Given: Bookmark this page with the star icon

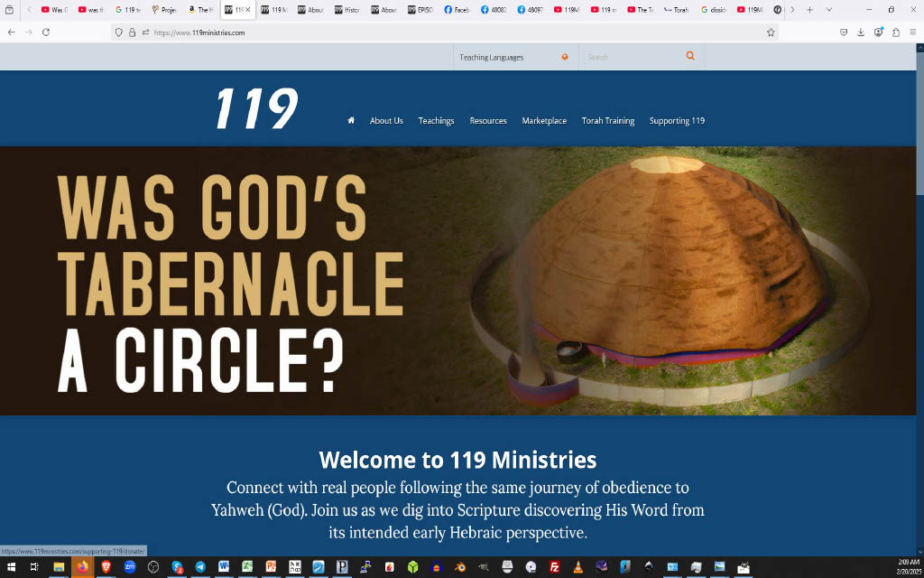Looking at the screenshot, I should pos(771,32).
